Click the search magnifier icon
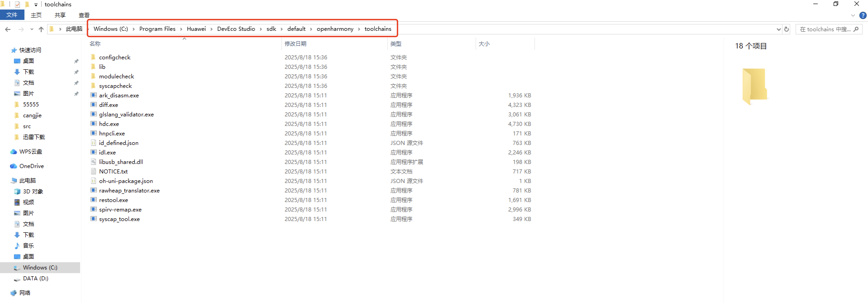The width and height of the screenshot is (868, 303). pos(856,29)
